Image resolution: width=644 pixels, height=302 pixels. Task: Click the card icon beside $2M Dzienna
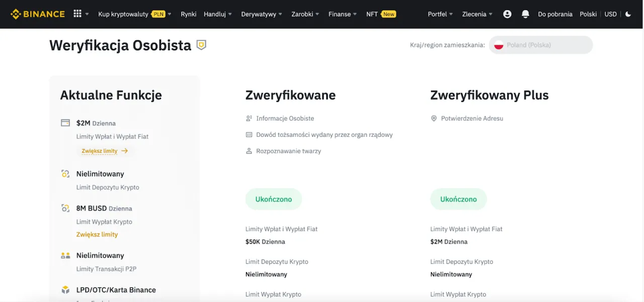(x=65, y=123)
